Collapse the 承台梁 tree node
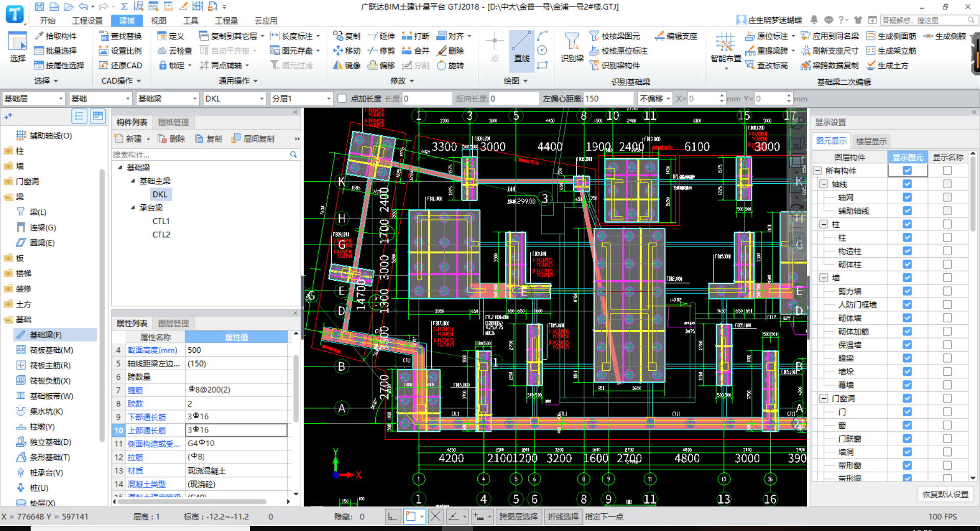This screenshot has height=531, width=980. pos(133,207)
